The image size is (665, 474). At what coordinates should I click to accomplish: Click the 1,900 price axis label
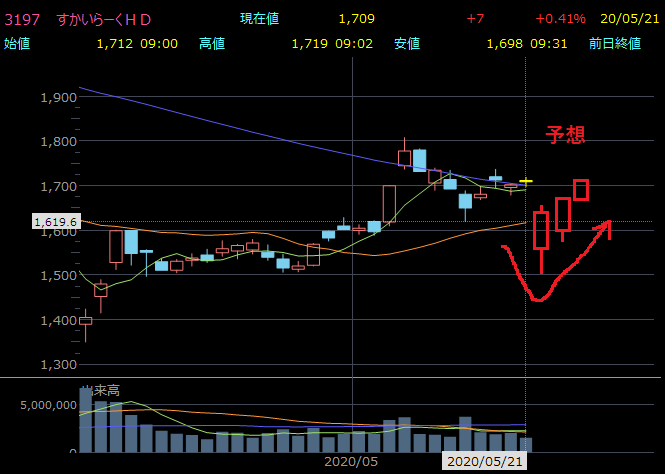58,97
